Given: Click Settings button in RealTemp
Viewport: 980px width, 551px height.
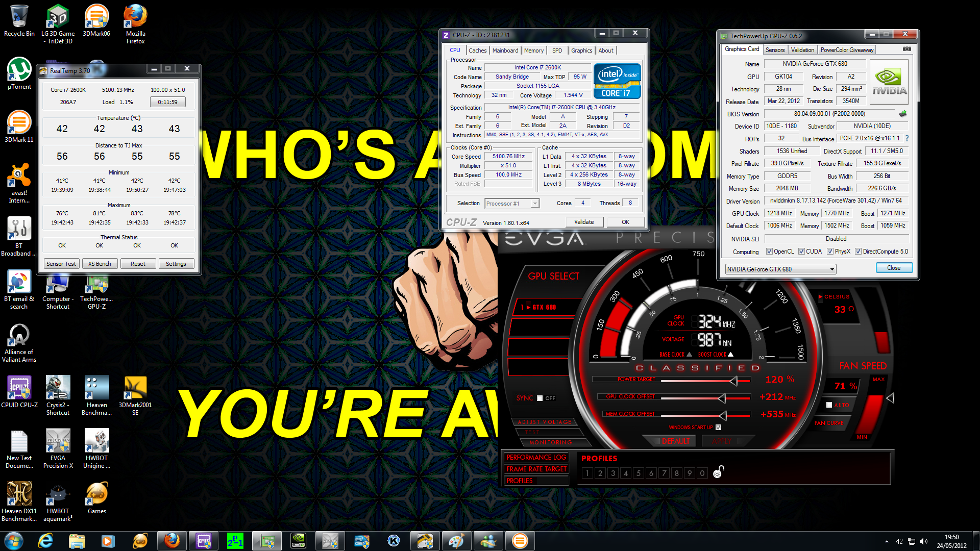Looking at the screenshot, I should pyautogui.click(x=176, y=264).
